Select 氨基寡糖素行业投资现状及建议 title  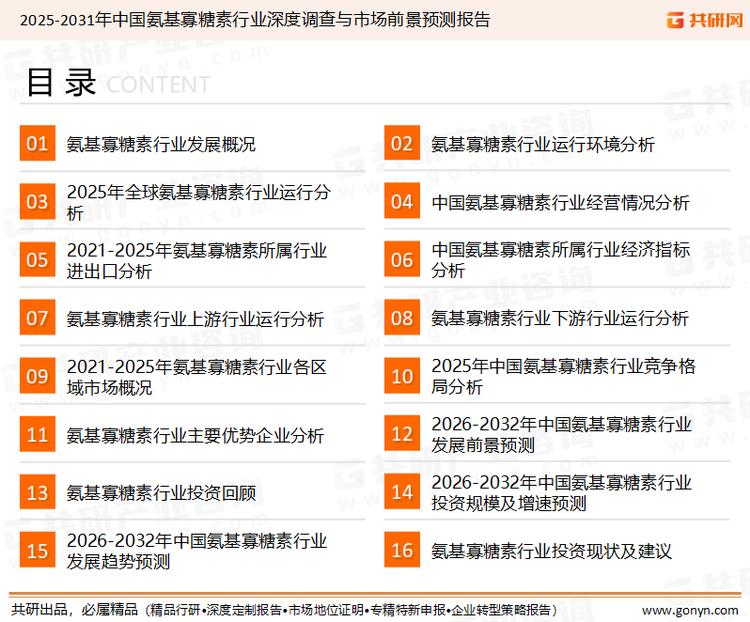[551, 551]
